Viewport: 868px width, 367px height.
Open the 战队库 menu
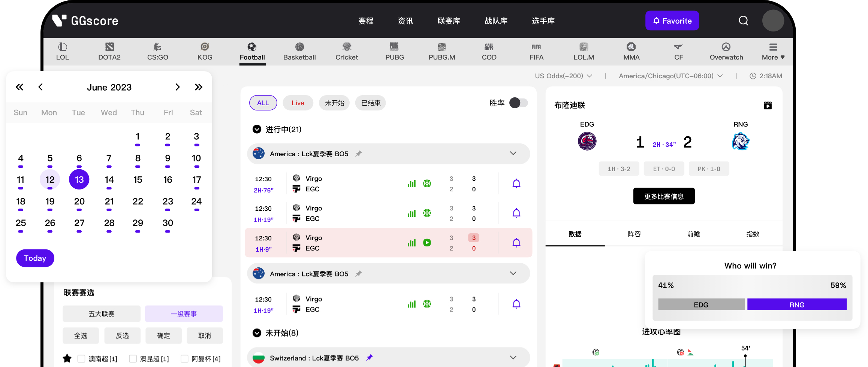[x=496, y=21]
